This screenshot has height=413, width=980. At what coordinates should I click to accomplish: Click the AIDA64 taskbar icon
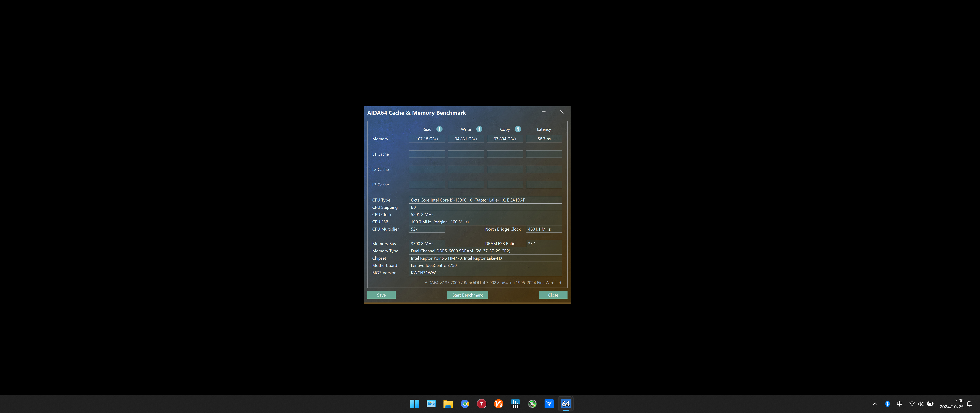click(x=566, y=404)
